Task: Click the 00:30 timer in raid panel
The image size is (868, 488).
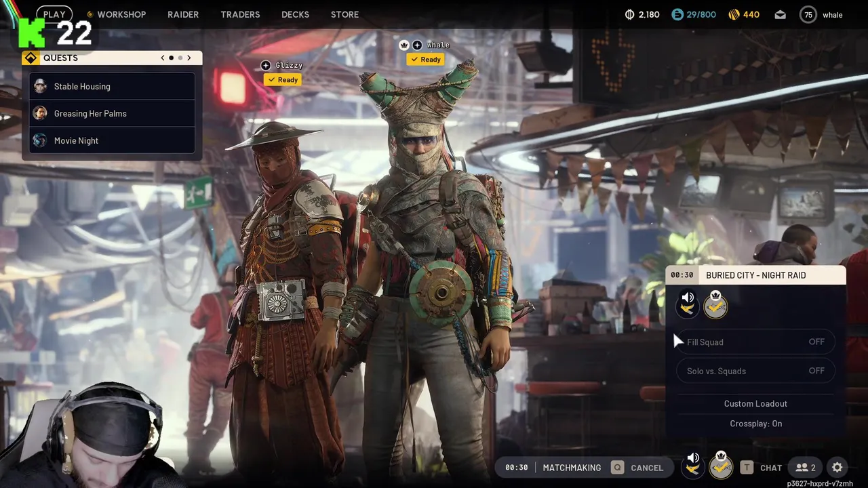Action: 682,275
